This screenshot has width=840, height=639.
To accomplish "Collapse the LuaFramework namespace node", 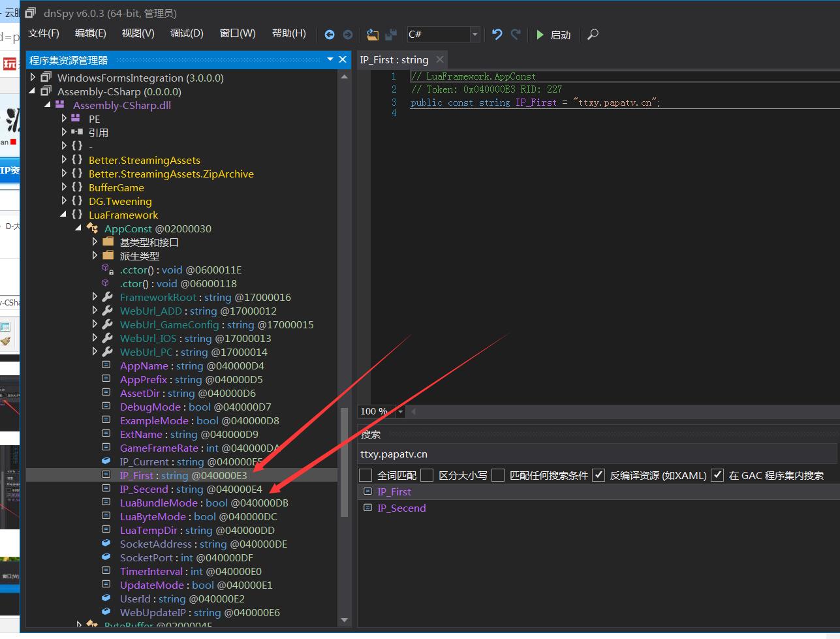I will point(64,215).
